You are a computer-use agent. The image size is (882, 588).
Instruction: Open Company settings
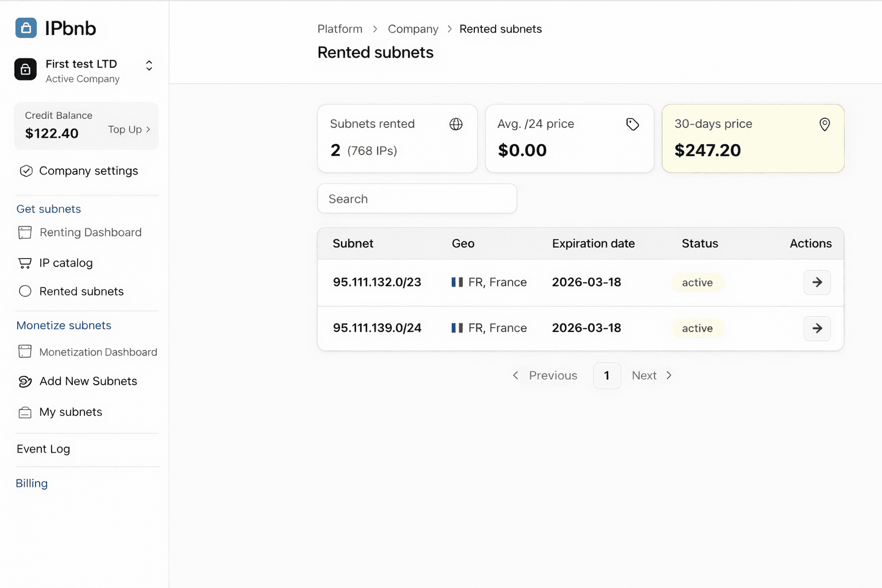point(88,171)
